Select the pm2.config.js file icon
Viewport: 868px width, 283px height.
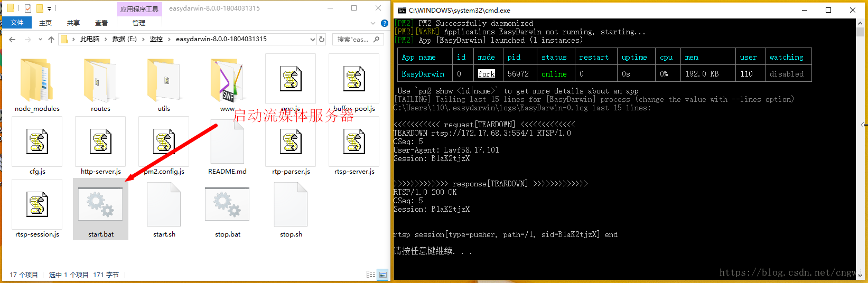[x=164, y=141]
